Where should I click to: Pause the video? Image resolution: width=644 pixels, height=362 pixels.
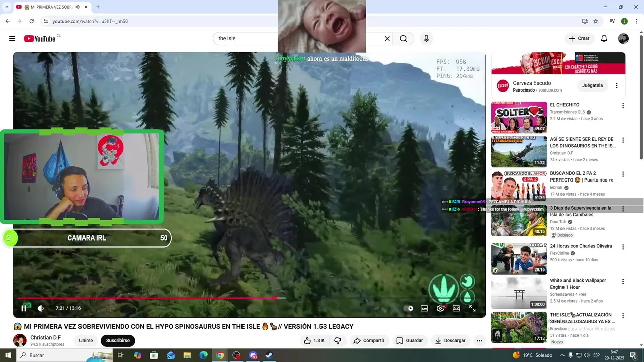pyautogui.click(x=24, y=308)
